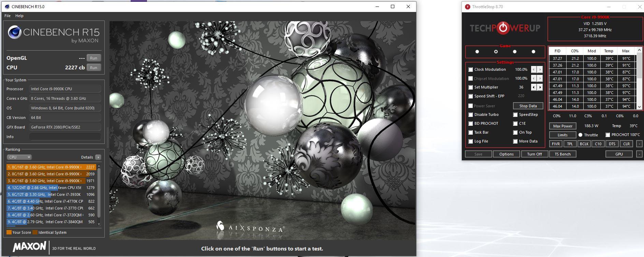
Task: Select the second Game profile radio button
Action: 496,52
